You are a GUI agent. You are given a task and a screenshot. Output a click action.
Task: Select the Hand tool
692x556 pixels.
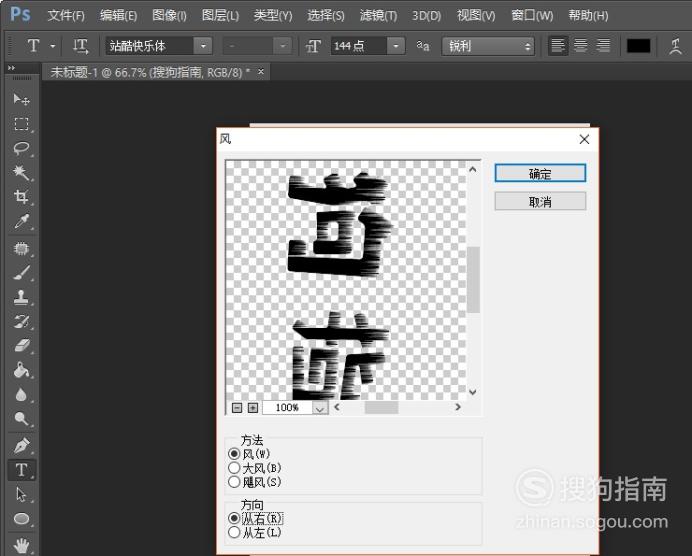(x=21, y=545)
